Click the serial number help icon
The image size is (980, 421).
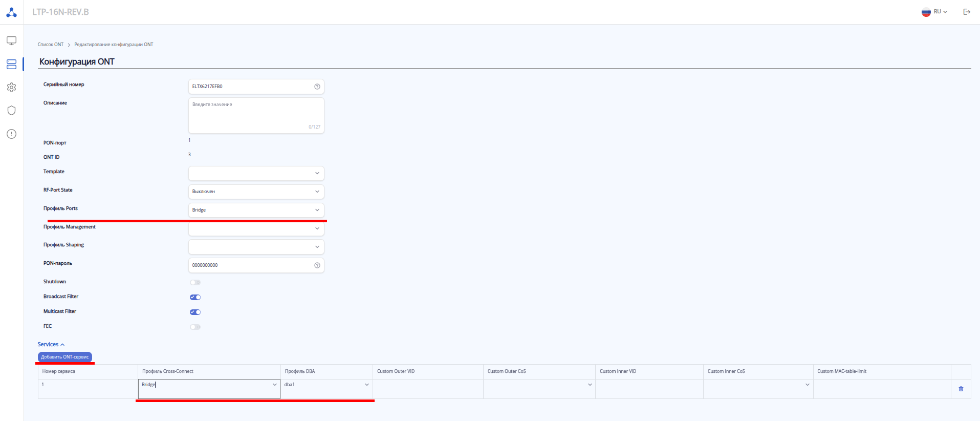(x=317, y=87)
